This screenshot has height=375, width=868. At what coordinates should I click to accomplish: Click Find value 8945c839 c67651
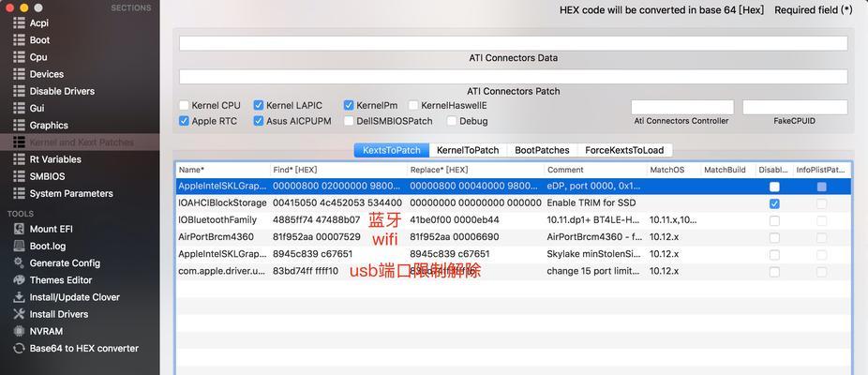tap(312, 254)
